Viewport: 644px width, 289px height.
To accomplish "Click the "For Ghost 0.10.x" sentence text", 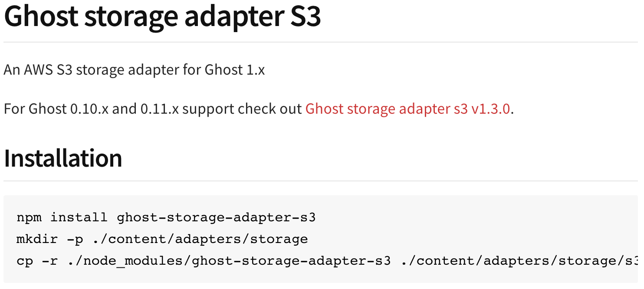I will coord(57,108).
